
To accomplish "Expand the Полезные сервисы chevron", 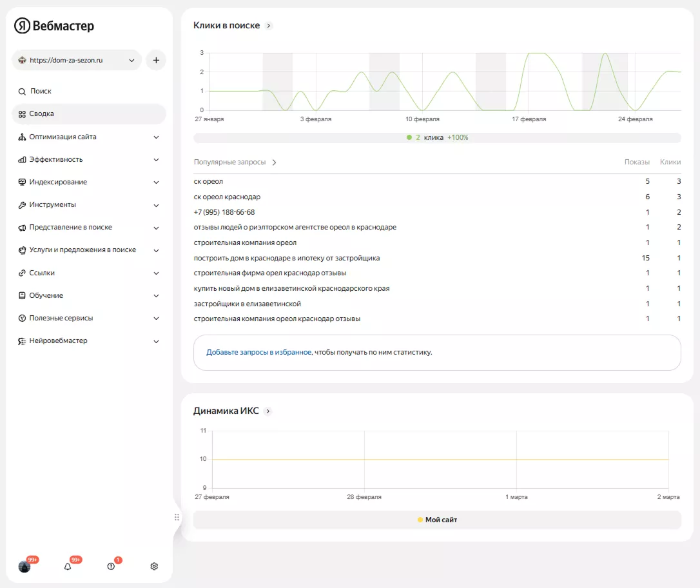I will click(156, 318).
